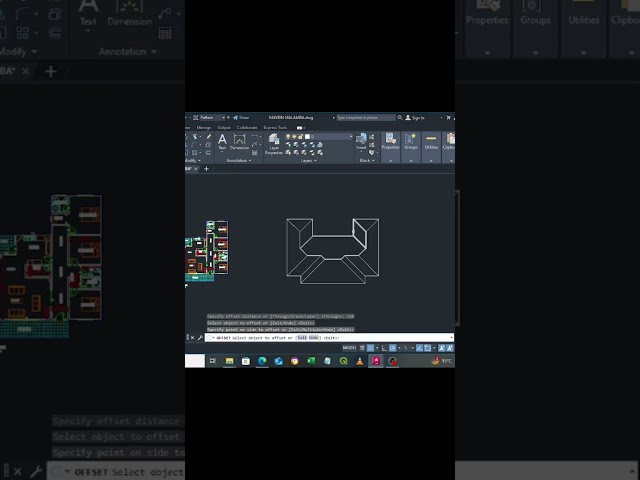Click the layer color swatch
Viewport: 640px width, 480px height.
coord(307,136)
